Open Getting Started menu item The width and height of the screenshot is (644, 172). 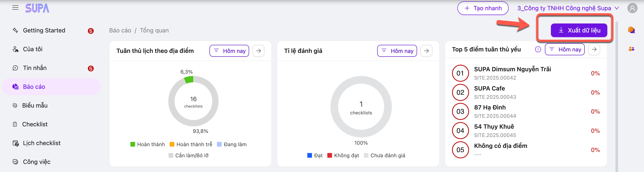pyautogui.click(x=51, y=30)
